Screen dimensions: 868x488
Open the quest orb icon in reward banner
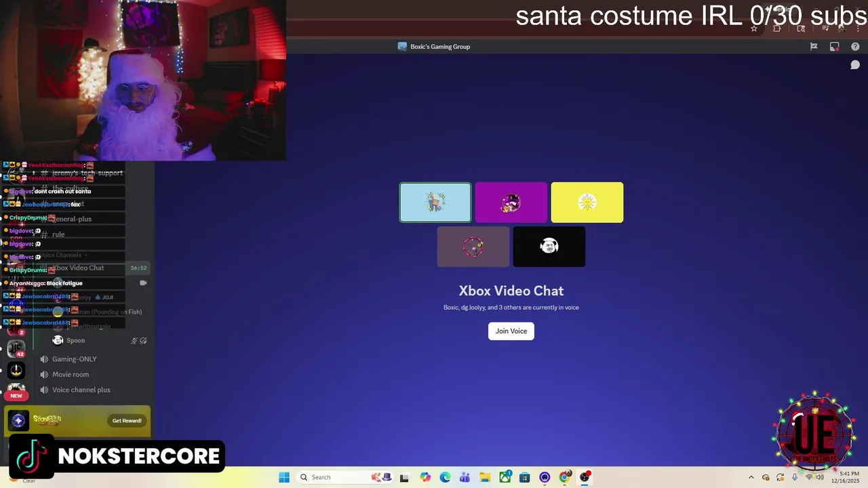tap(18, 421)
